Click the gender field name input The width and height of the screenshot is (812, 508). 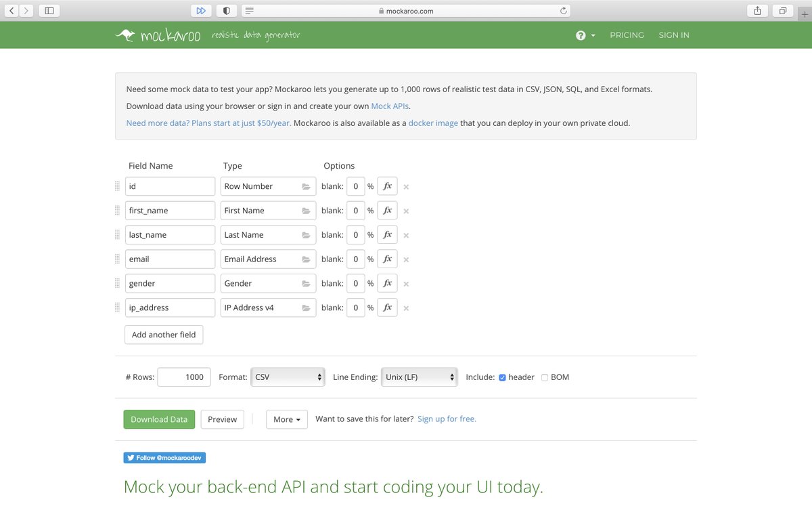pos(170,283)
